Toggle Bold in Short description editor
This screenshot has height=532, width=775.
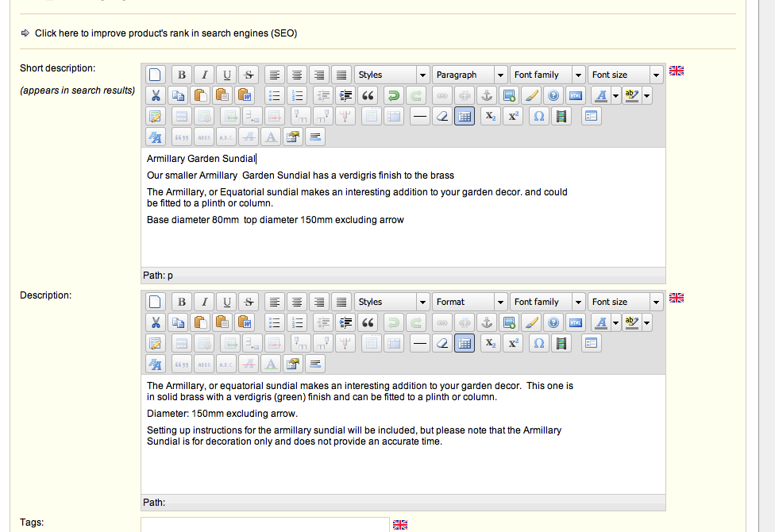(181, 75)
